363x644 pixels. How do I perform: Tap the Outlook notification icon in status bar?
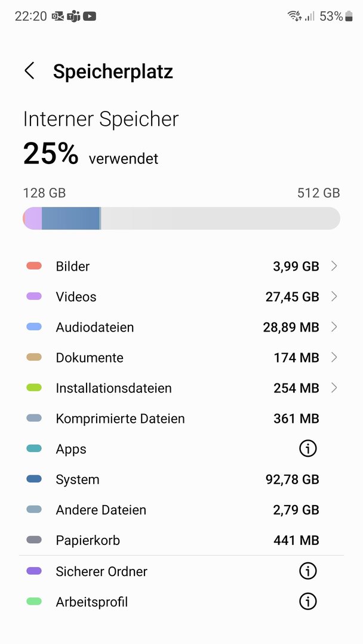coord(59,16)
